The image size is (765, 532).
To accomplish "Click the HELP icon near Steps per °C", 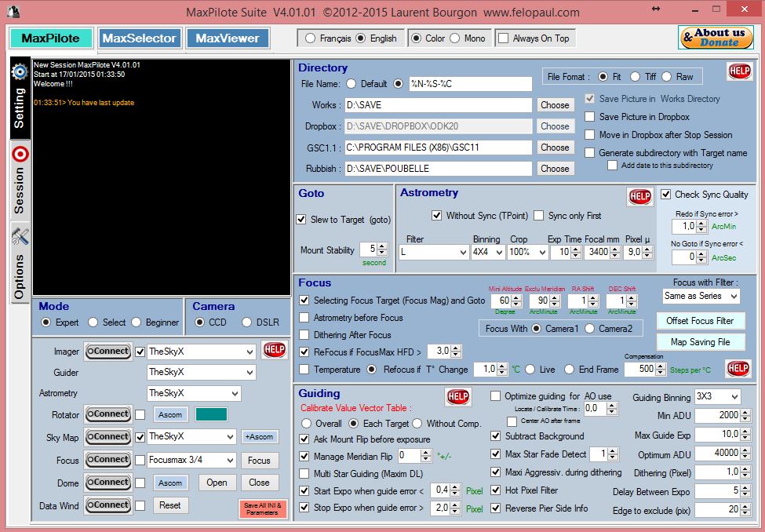I will 738,368.
